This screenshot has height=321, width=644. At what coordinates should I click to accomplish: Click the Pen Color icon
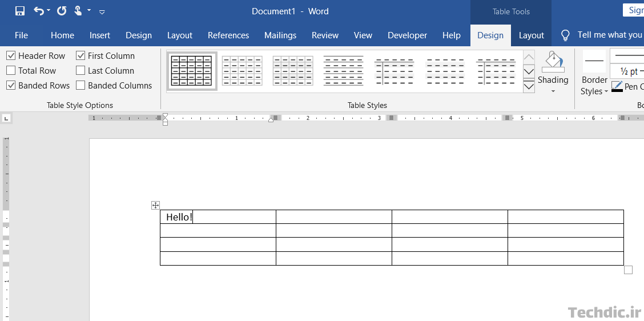pos(617,86)
